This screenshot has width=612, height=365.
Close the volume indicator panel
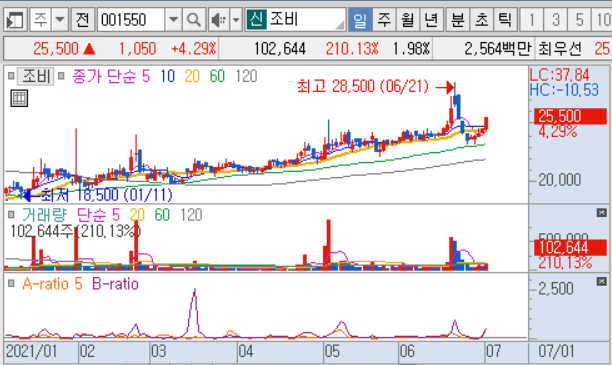pos(601,213)
